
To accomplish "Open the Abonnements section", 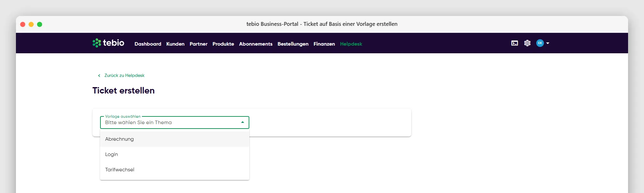I will pyautogui.click(x=256, y=44).
